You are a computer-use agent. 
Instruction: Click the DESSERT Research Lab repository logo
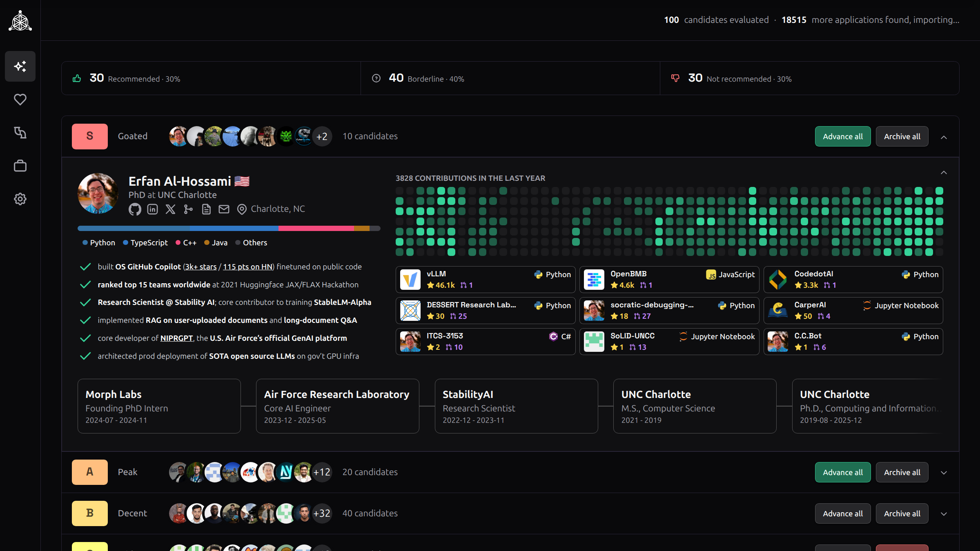click(x=410, y=311)
